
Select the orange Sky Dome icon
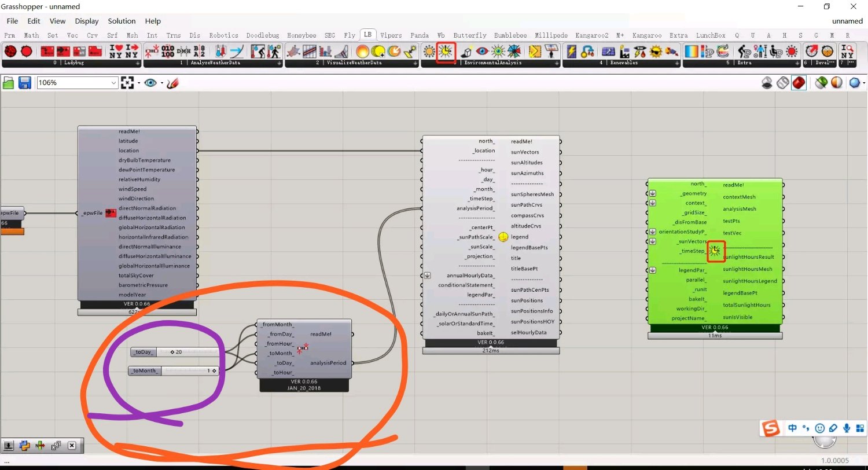pos(363,52)
